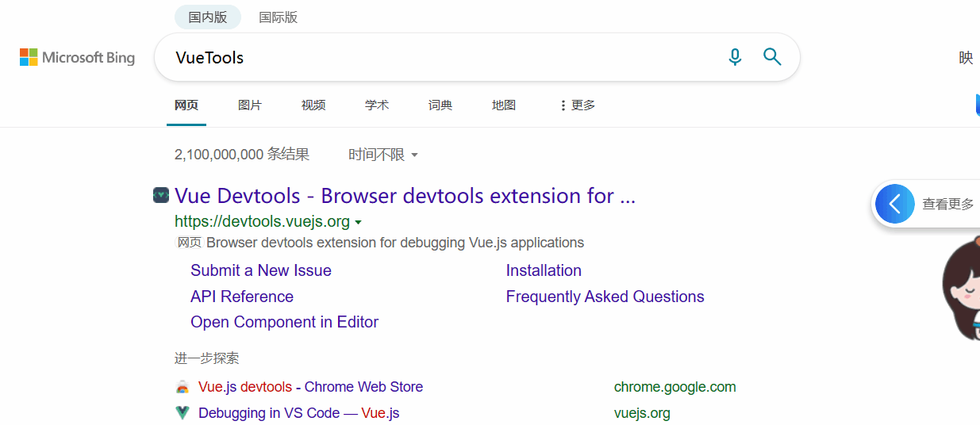Open the Installation link
980x425 pixels.
[x=544, y=270]
